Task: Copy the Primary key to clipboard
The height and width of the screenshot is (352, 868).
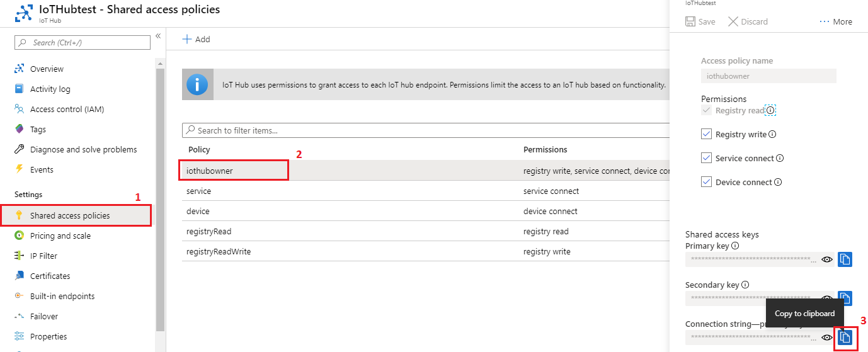Action: click(x=845, y=259)
